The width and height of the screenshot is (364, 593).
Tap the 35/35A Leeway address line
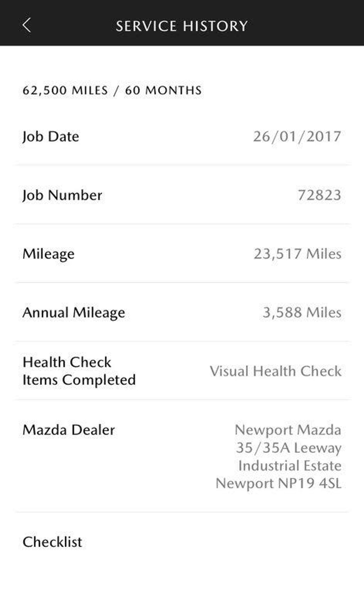coord(289,448)
